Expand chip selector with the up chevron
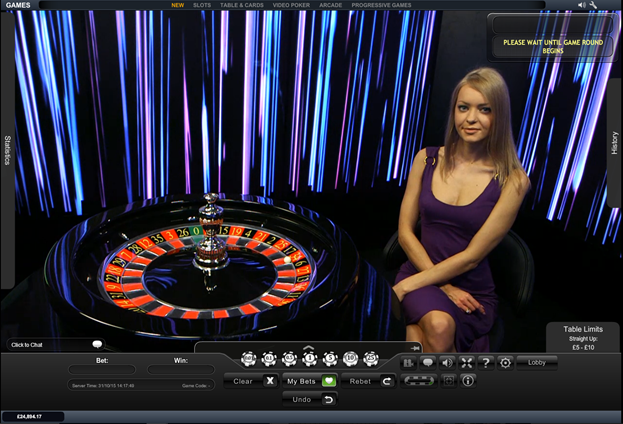Viewport: 623px width, 424px height. [x=309, y=347]
